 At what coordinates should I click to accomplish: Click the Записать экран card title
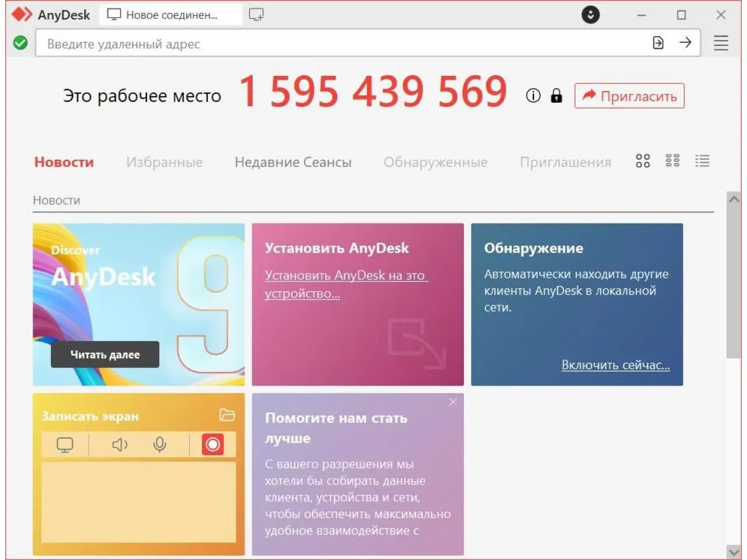(90, 416)
